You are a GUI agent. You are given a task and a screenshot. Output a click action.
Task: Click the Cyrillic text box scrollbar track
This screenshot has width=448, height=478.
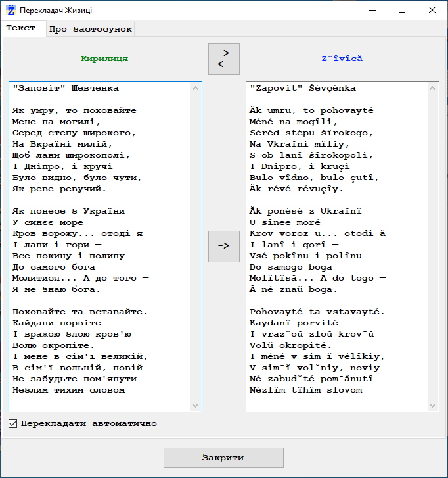pyautogui.click(x=195, y=247)
